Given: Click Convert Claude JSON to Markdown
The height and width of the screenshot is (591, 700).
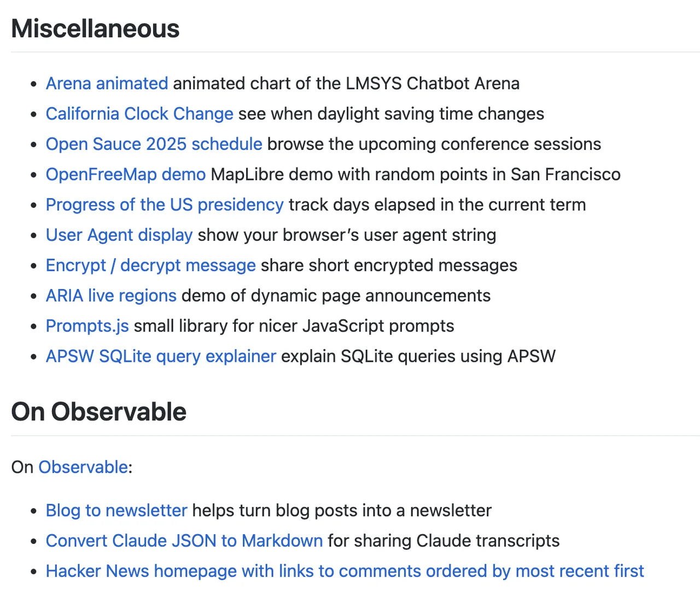Looking at the screenshot, I should click(184, 541).
